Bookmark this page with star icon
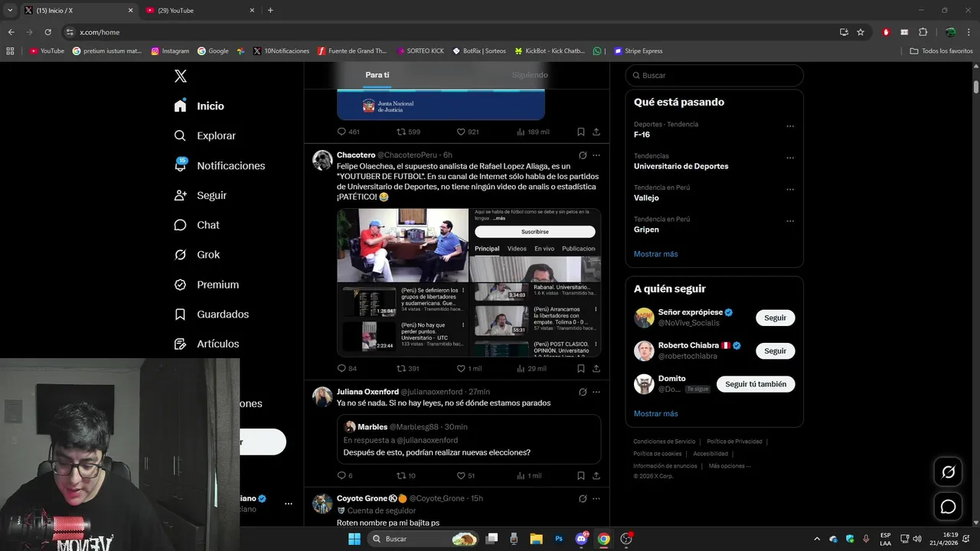Screen dimensions: 980x551 click(x=861, y=32)
